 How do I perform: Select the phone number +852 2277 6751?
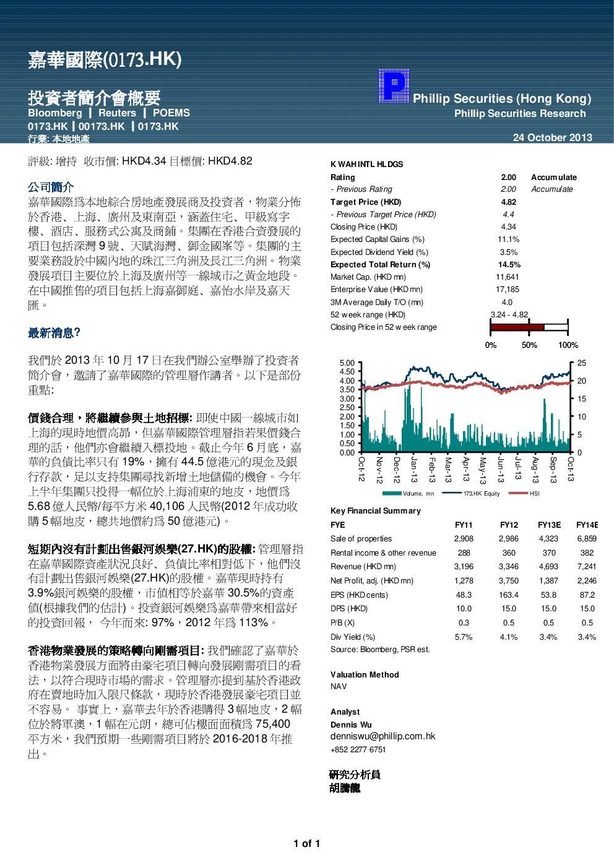[x=358, y=750]
